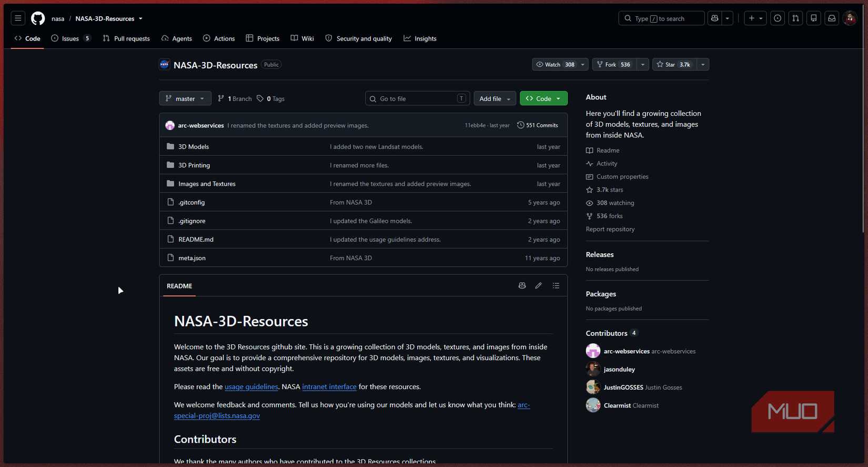
Task: Select the README tab
Action: pos(179,286)
